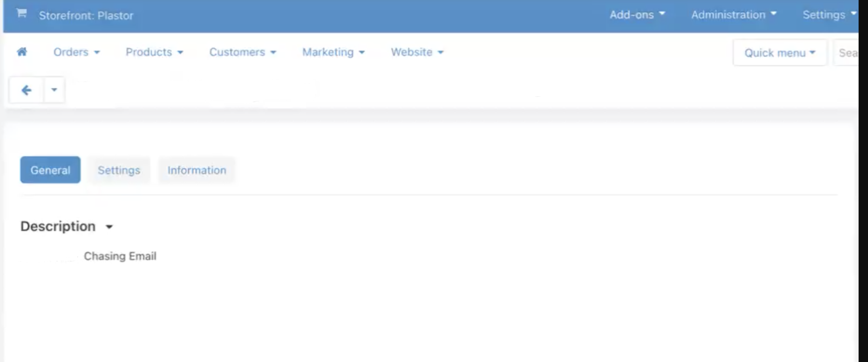Open the Settings menu in top bar
This screenshot has height=362, width=868.
[830, 15]
